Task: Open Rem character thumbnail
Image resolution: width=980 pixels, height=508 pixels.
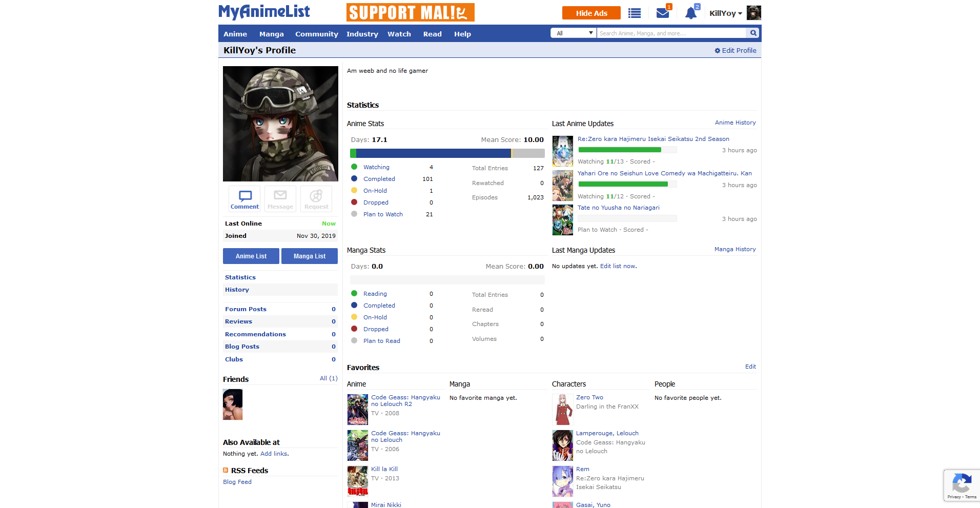Action: (x=562, y=481)
